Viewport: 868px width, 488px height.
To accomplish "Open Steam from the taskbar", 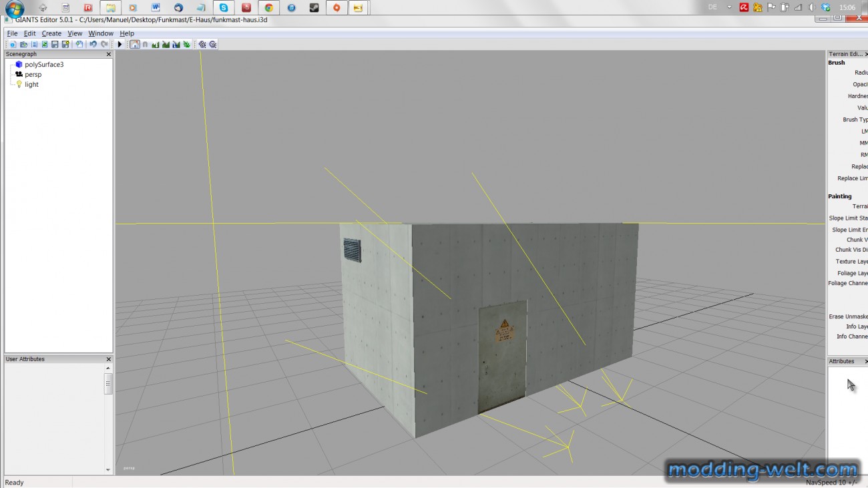I will point(314,8).
